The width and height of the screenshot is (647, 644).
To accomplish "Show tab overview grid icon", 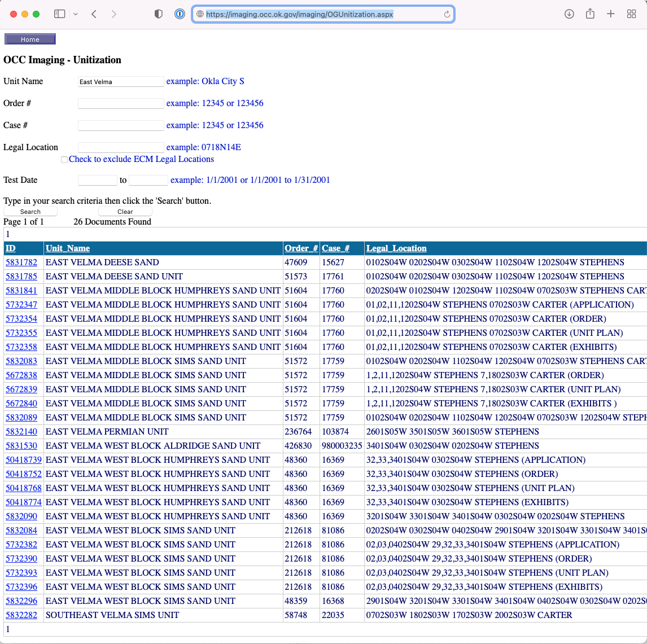I will pos(631,14).
